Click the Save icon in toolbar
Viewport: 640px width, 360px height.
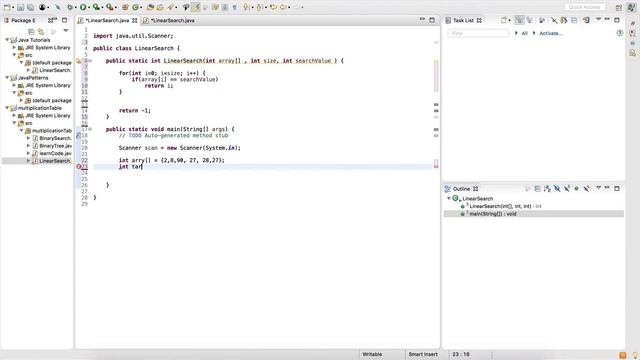(20, 7)
